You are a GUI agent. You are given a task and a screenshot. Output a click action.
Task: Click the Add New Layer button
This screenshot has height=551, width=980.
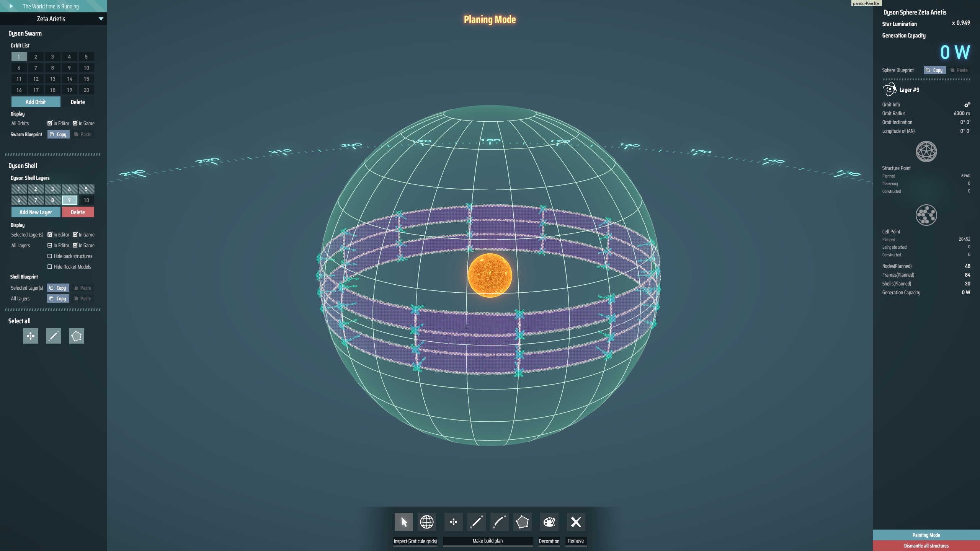36,212
